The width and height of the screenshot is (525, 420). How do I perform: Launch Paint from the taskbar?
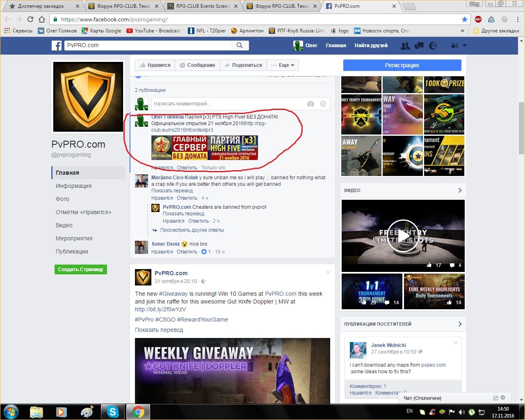(x=87, y=412)
